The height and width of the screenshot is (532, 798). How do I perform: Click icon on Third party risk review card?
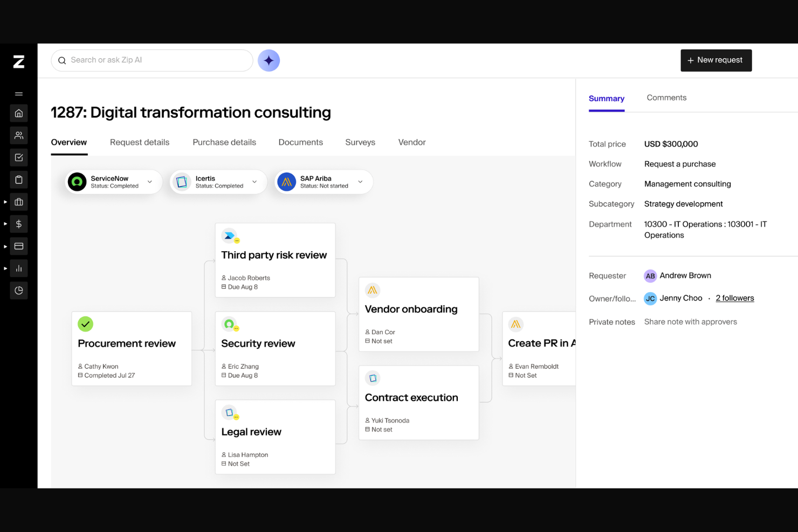click(229, 236)
